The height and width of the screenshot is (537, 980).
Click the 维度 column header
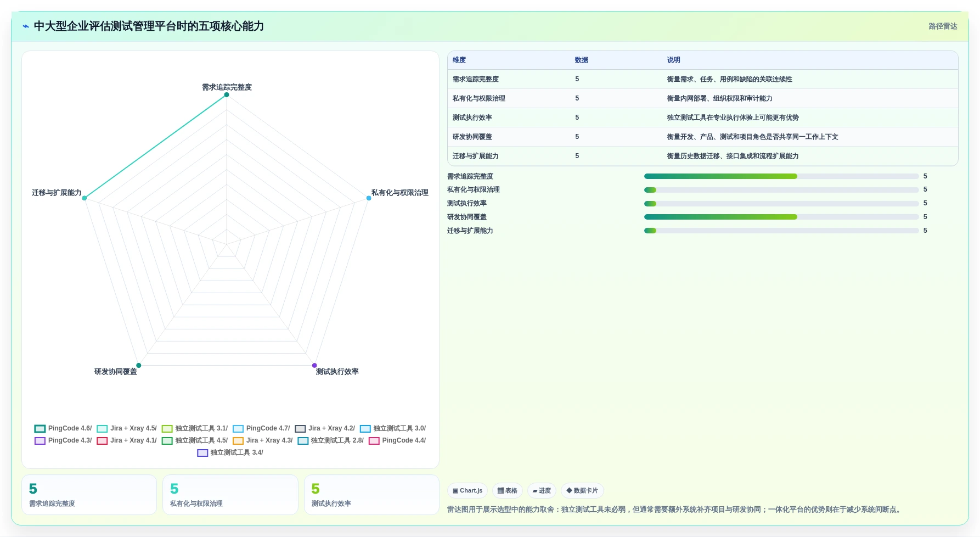pyautogui.click(x=459, y=60)
